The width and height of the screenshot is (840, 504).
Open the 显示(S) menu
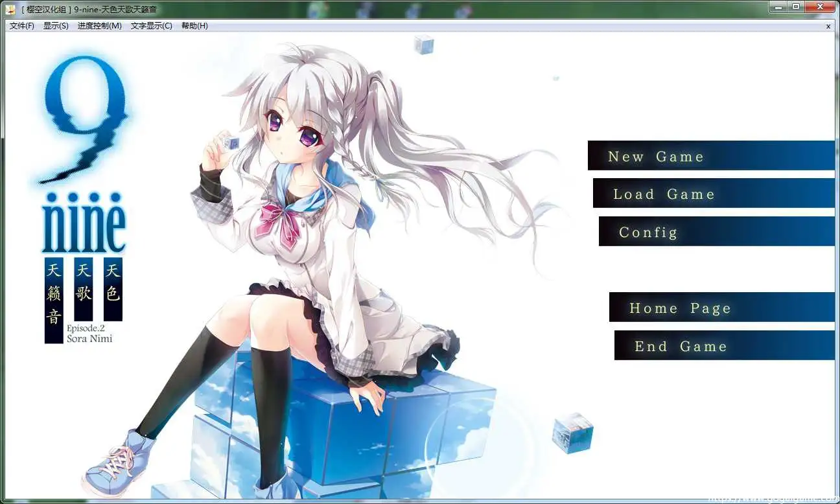(56, 26)
